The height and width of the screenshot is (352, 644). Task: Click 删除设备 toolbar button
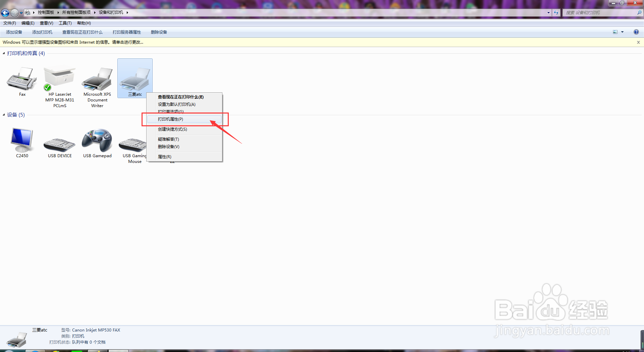coord(159,32)
